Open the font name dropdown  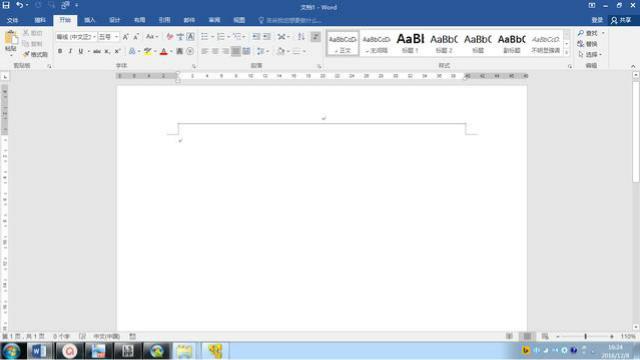[x=94, y=37]
